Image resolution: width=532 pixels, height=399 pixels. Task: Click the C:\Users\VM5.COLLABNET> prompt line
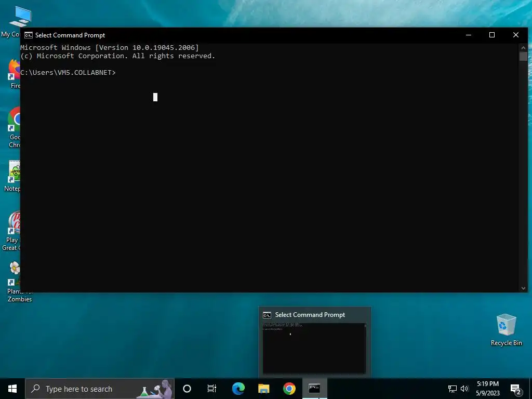[x=68, y=73]
